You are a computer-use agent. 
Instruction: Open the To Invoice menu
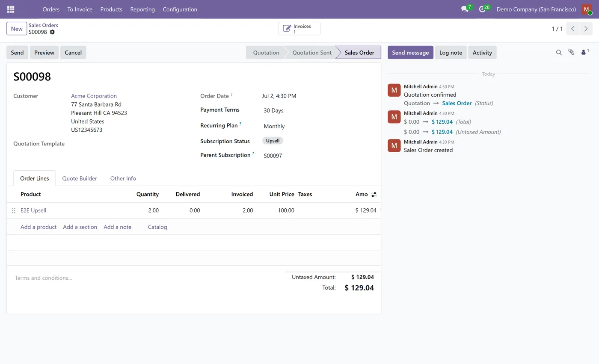[x=80, y=9]
